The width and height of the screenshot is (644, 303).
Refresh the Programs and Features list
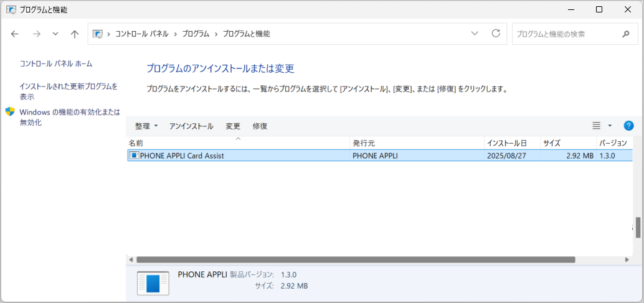[x=496, y=34]
